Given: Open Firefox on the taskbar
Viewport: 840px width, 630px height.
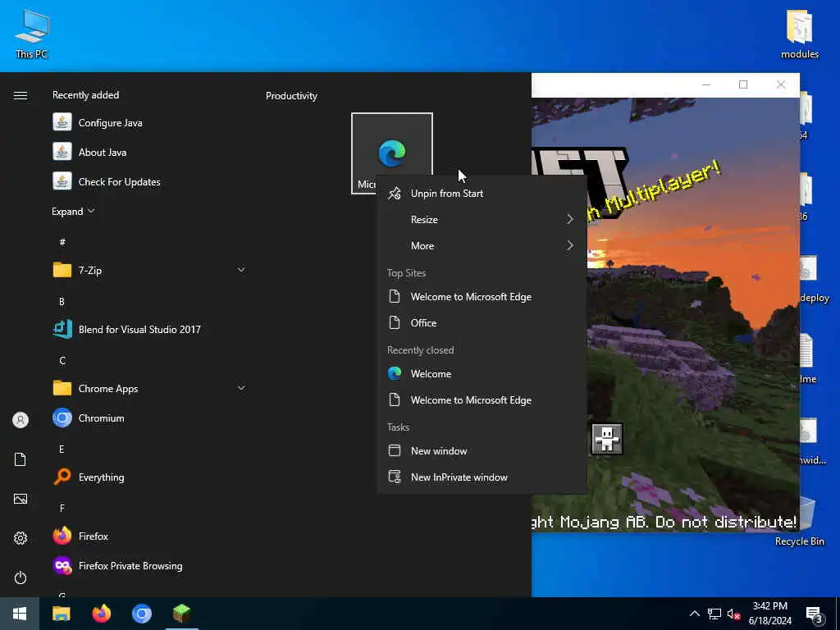Looking at the screenshot, I should (101, 614).
